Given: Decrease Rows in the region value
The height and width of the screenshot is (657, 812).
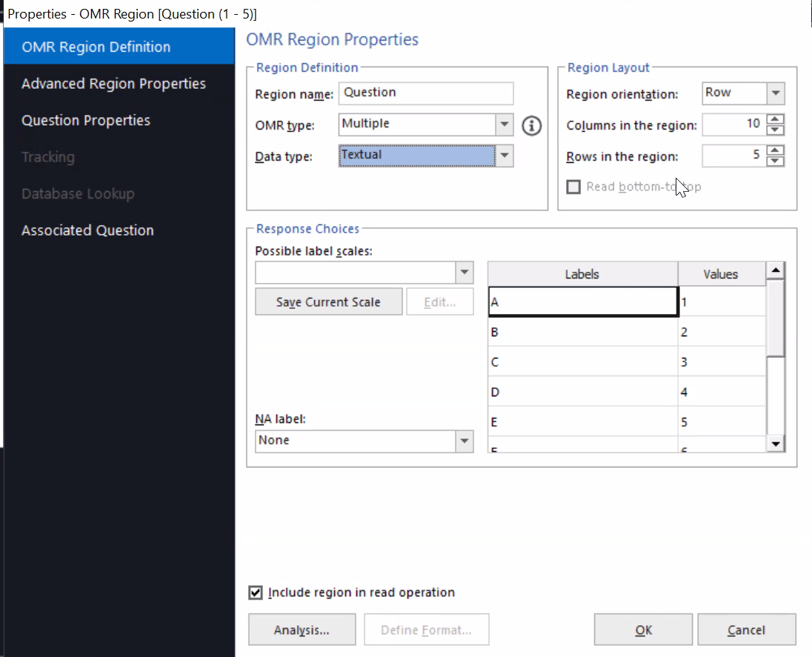Looking at the screenshot, I should (x=776, y=161).
